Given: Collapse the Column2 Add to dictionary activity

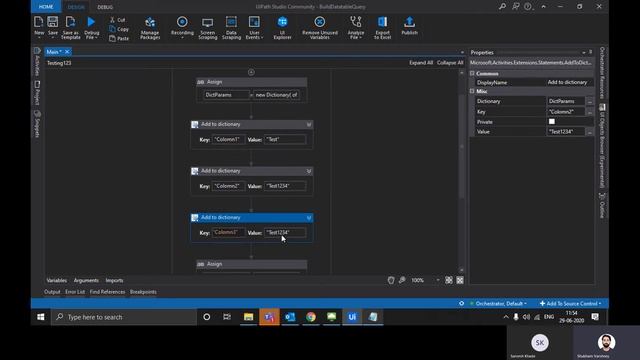Looking at the screenshot, I should [309, 171].
